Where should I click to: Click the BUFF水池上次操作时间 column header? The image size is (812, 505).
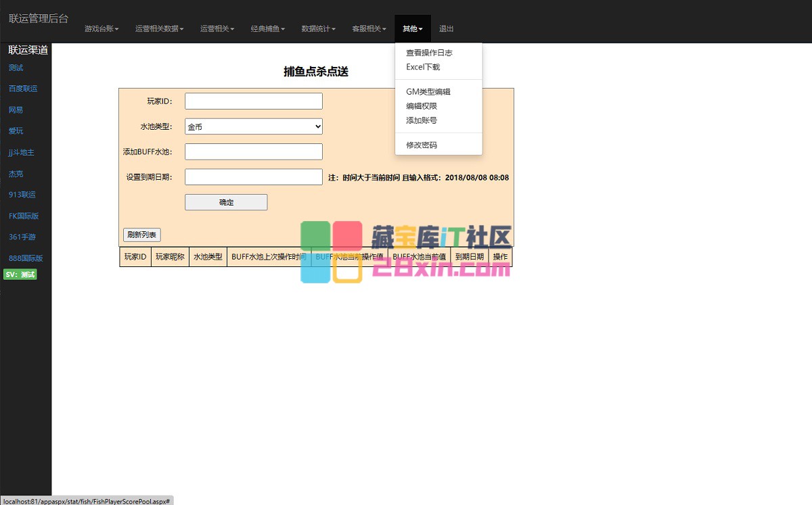269,257
